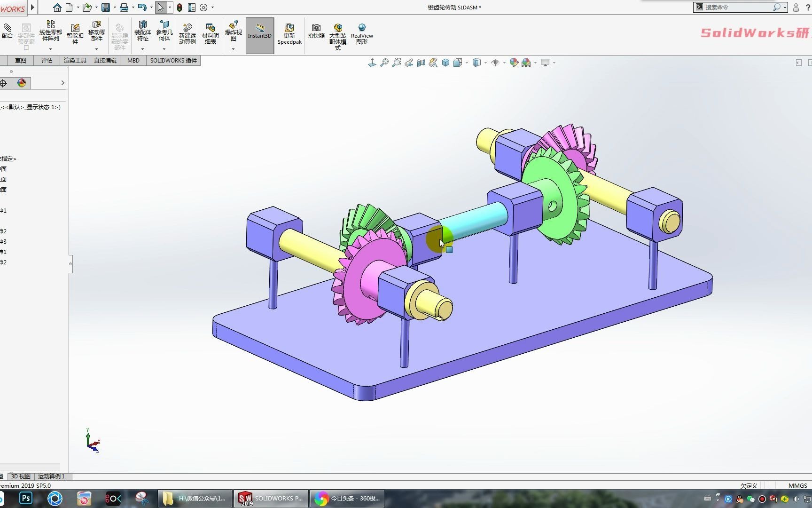Click the Section View icon in view toolbar

[421, 63]
